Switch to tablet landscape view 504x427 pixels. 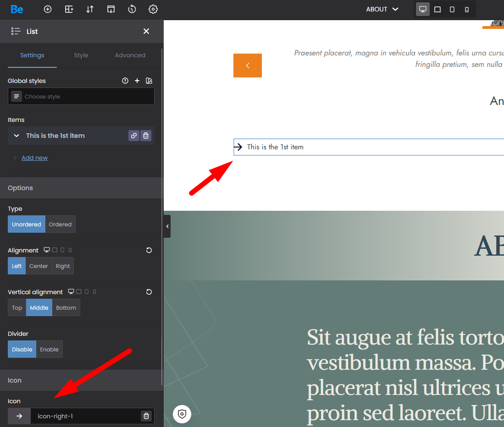click(x=438, y=9)
